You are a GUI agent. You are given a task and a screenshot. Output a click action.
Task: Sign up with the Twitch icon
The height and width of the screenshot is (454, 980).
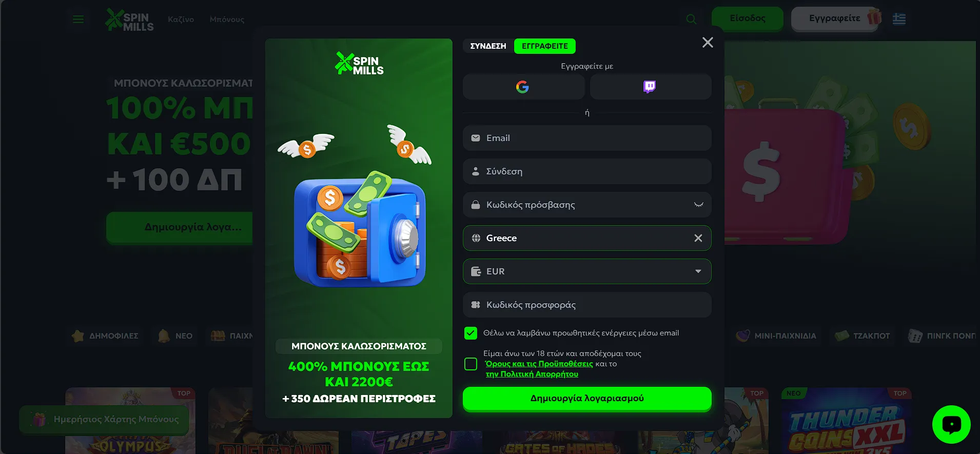point(650,87)
